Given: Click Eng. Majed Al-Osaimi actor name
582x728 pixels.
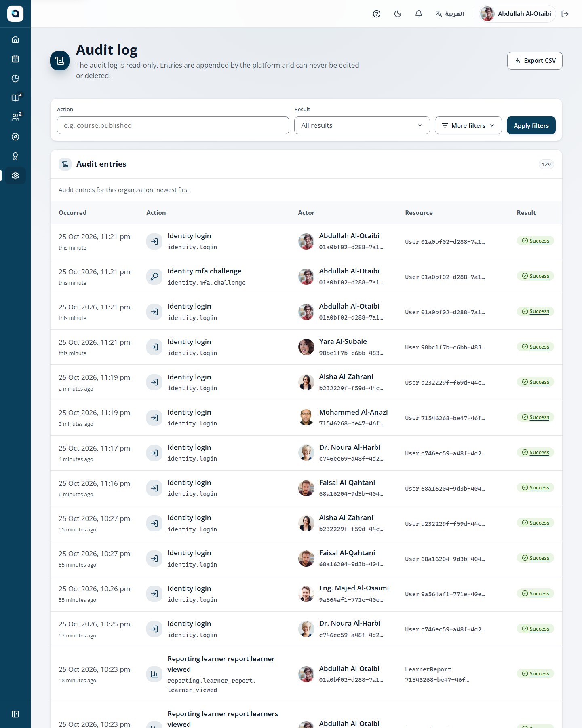Looking at the screenshot, I should (x=354, y=588).
